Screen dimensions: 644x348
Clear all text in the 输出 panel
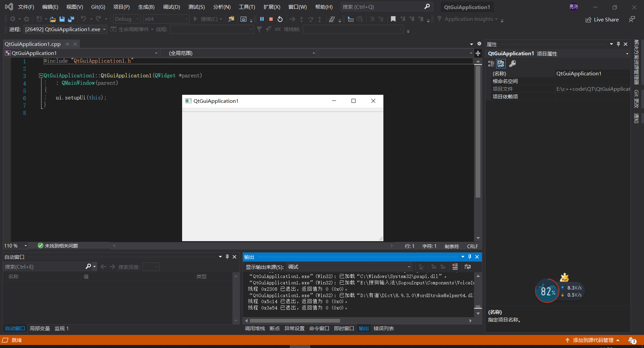(x=455, y=267)
